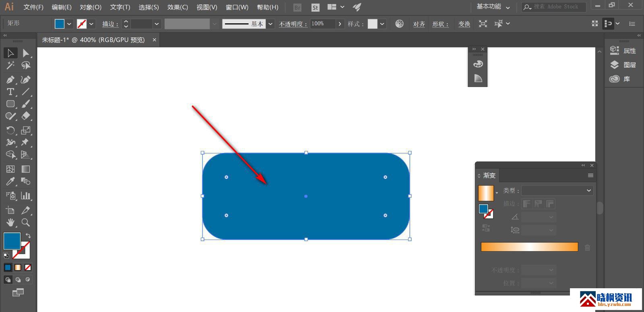This screenshot has width=644, height=312.
Task: Select the Lasso tool
Action: point(26,65)
